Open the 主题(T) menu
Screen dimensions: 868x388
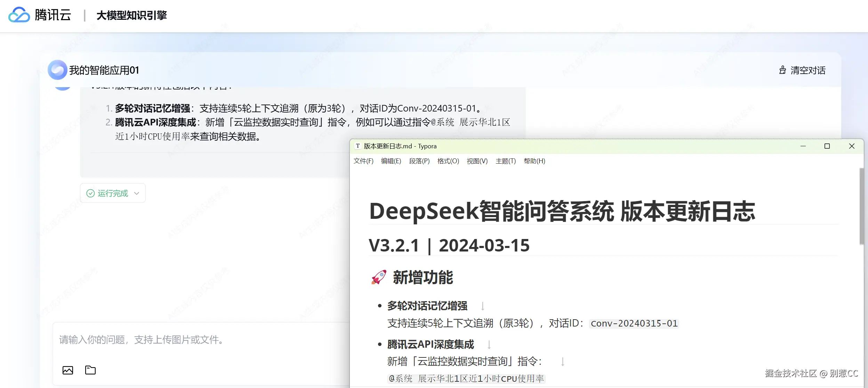click(x=506, y=161)
